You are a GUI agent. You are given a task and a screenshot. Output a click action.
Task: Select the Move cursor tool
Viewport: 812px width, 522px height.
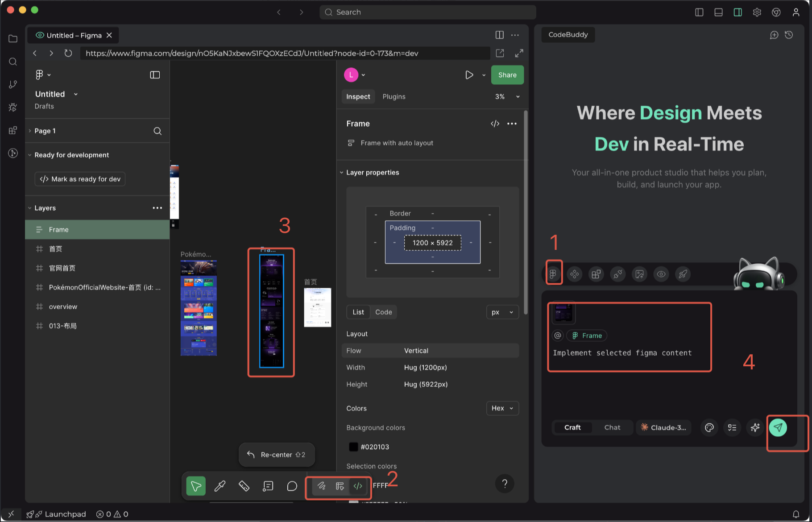(x=196, y=486)
